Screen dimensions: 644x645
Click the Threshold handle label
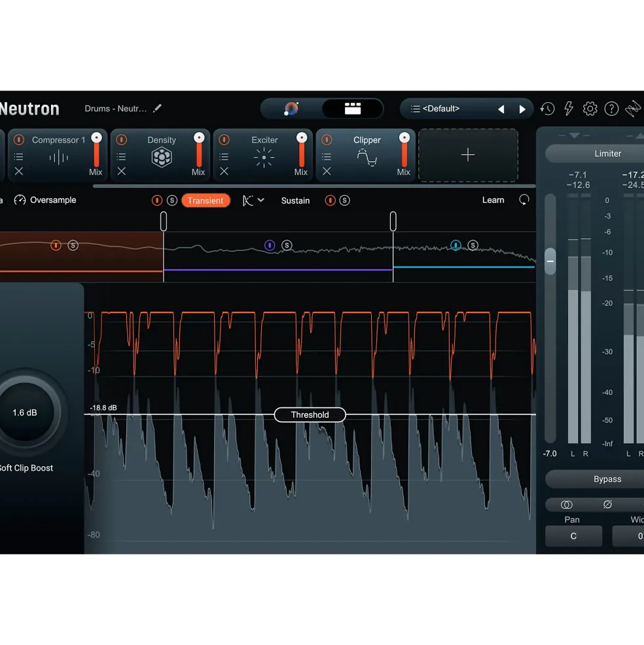(310, 415)
